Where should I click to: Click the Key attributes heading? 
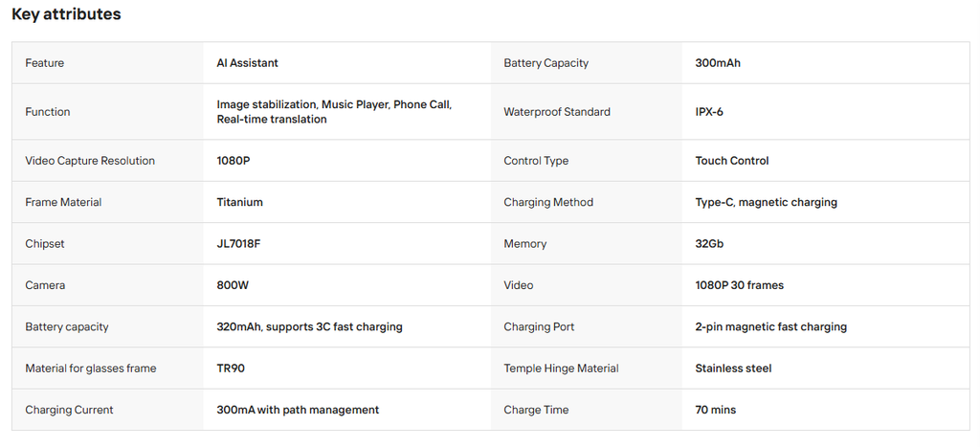pos(66,14)
